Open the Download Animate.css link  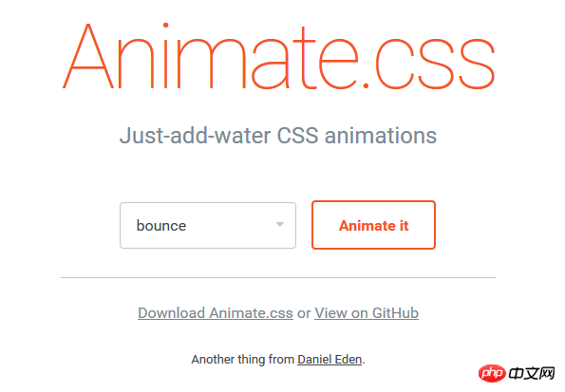216,312
